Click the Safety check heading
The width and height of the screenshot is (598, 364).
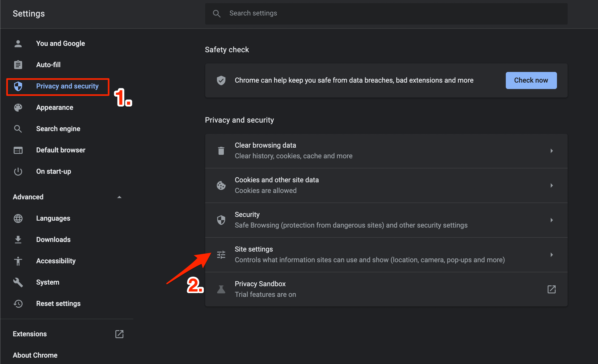click(227, 50)
